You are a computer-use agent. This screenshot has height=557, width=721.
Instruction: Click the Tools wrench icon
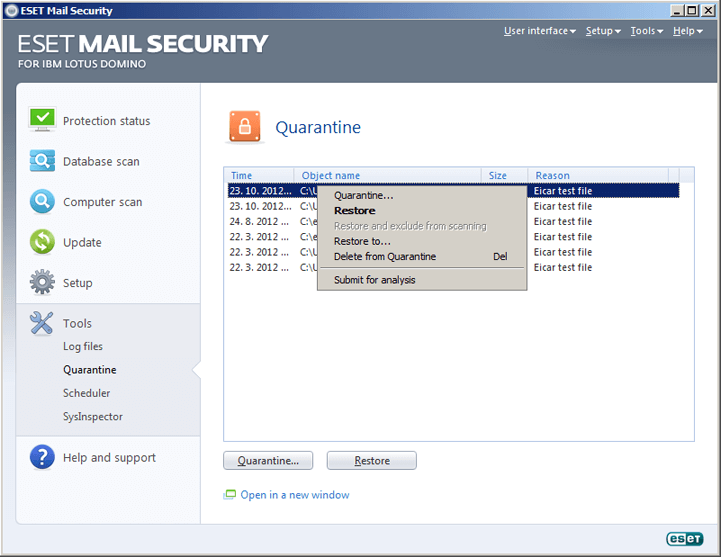pos(41,323)
